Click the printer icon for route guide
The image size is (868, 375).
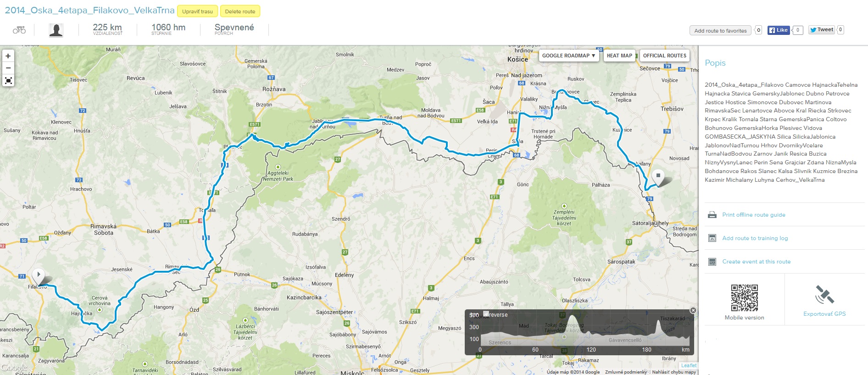point(712,215)
